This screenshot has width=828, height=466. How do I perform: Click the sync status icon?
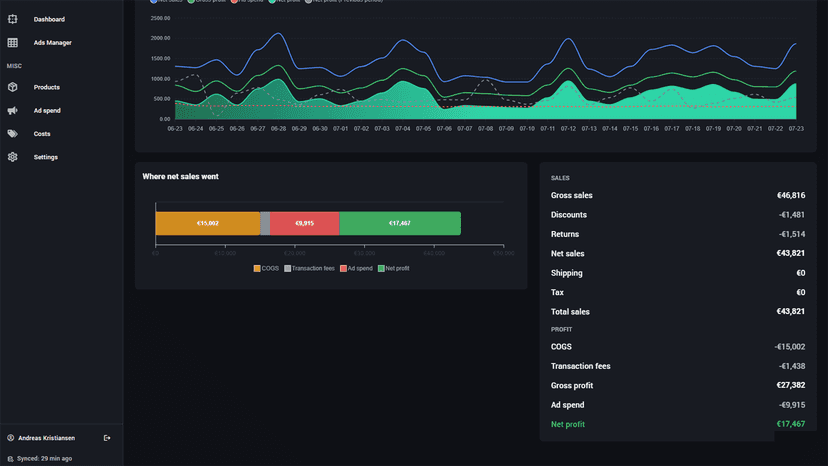(x=10, y=459)
